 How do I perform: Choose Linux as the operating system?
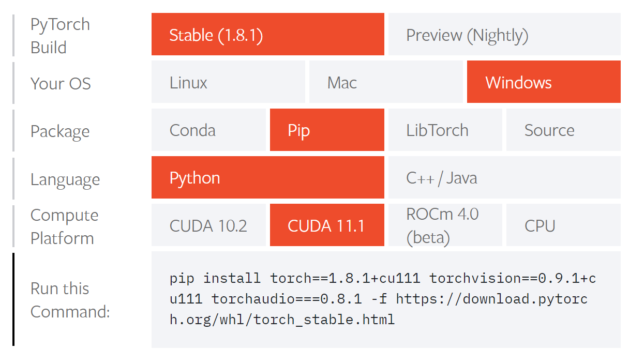pyautogui.click(x=228, y=82)
